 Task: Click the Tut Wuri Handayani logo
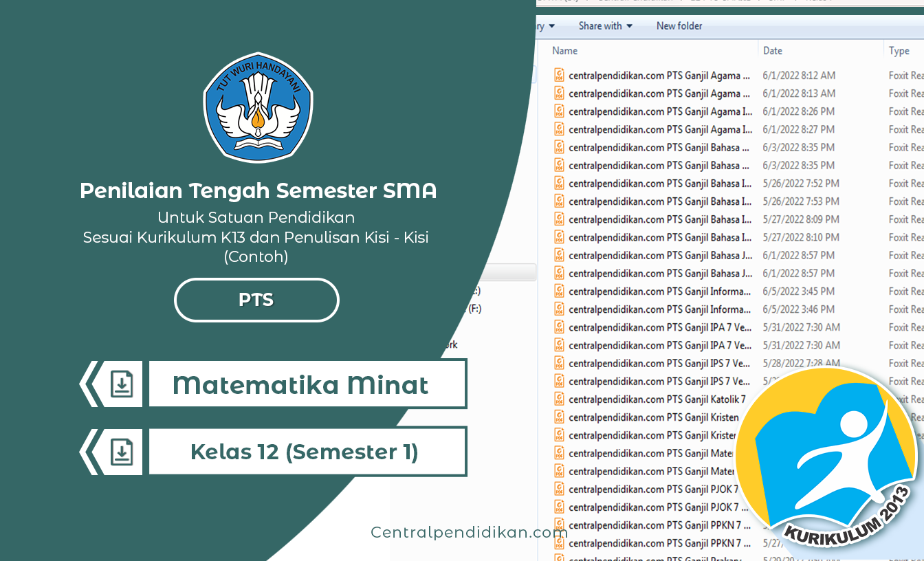(258, 107)
